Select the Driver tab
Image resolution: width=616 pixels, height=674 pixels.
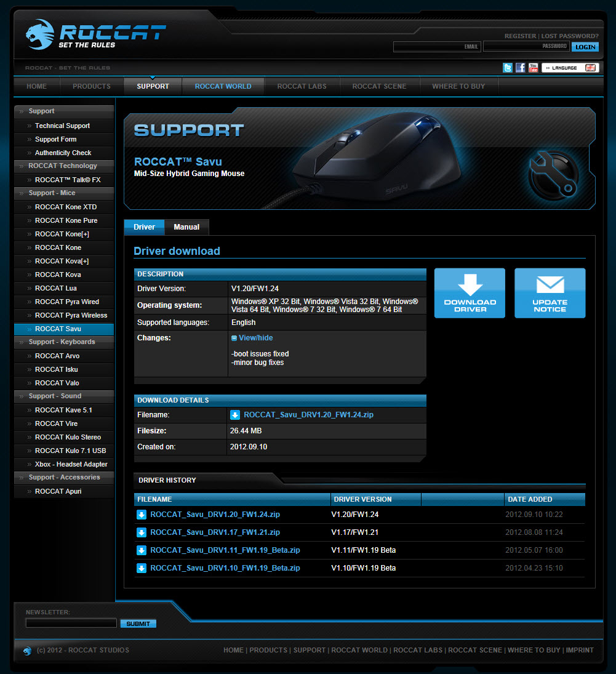(144, 227)
